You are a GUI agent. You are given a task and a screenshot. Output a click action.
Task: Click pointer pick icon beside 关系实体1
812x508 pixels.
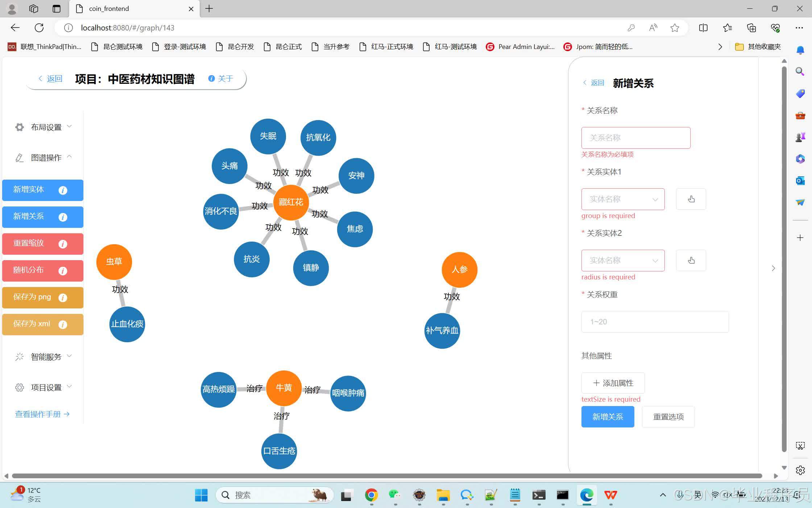691,199
